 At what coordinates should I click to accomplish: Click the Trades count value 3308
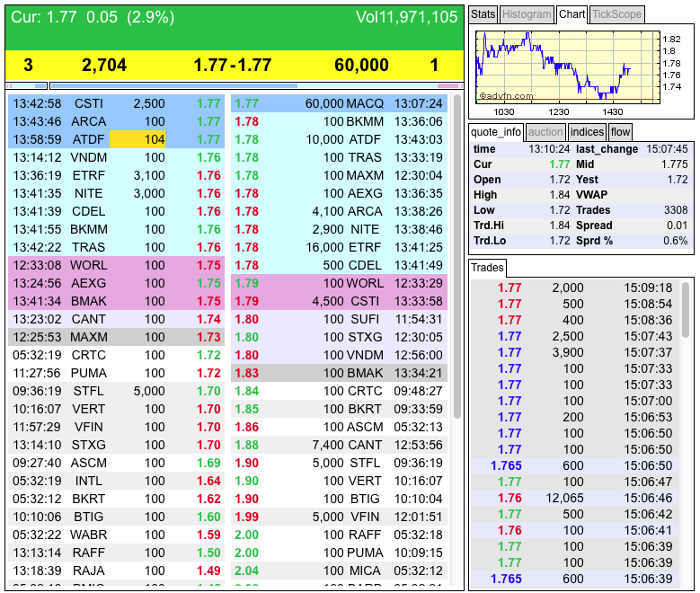[676, 210]
